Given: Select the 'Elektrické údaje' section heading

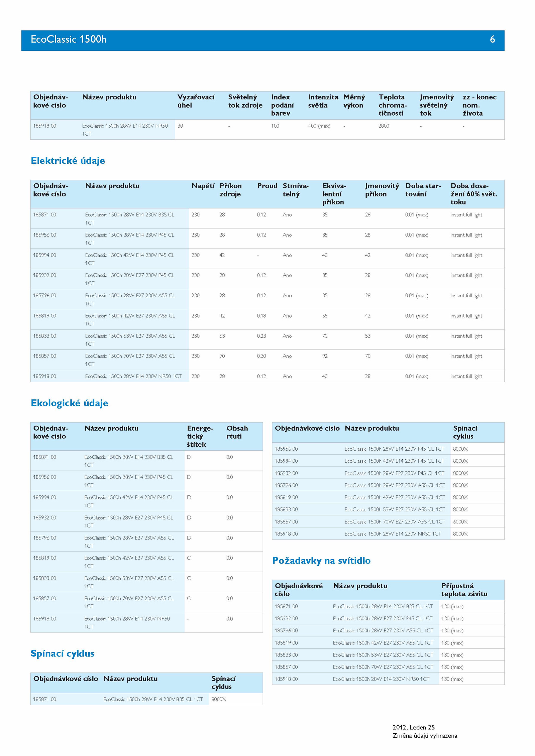Looking at the screenshot, I should pos(68,161).
